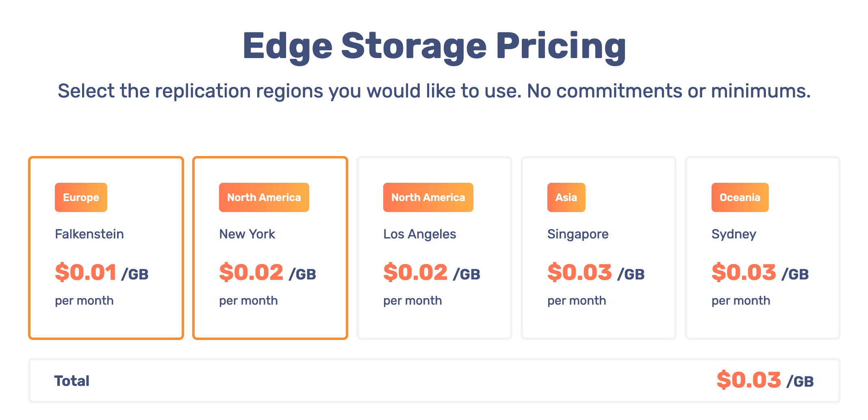Click the $0.02 /GB Los Angeles price
This screenshot has width=868, height=420.
tap(432, 272)
